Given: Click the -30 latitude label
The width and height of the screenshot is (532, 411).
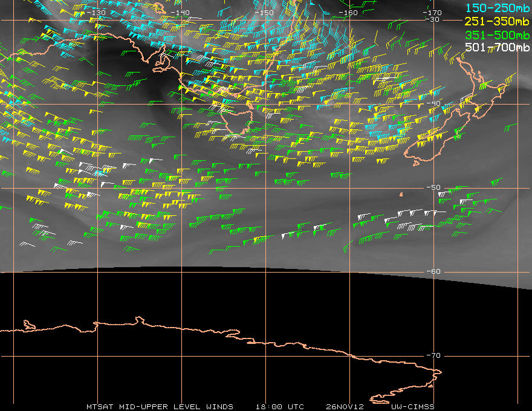Looking at the screenshot, I should click(433, 19).
